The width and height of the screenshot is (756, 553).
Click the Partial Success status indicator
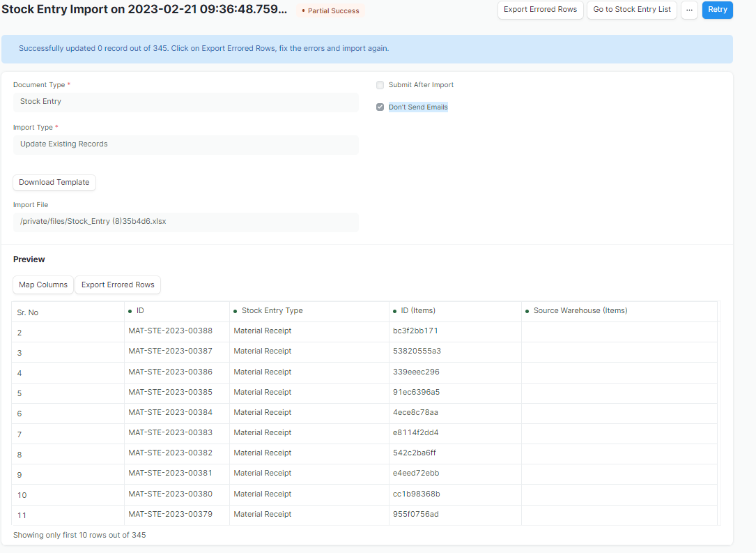(x=329, y=10)
